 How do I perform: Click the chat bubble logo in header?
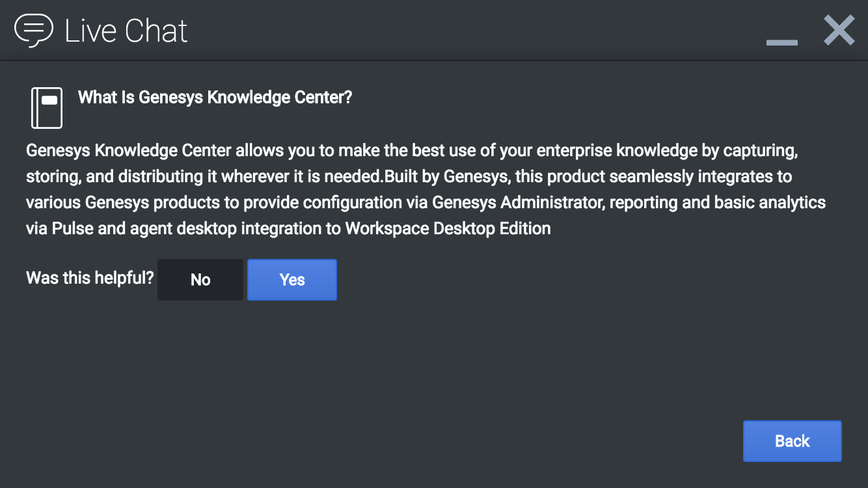click(34, 31)
